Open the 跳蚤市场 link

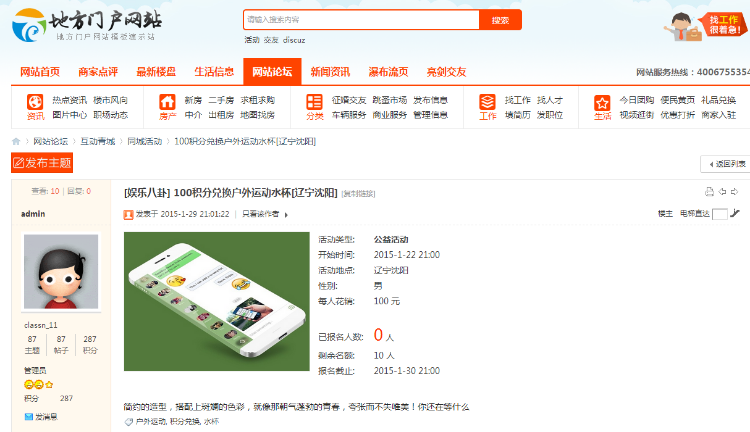point(389,100)
